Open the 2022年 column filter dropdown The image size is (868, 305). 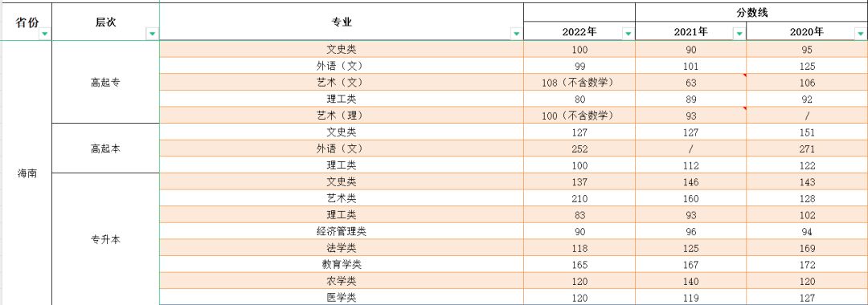(628, 34)
